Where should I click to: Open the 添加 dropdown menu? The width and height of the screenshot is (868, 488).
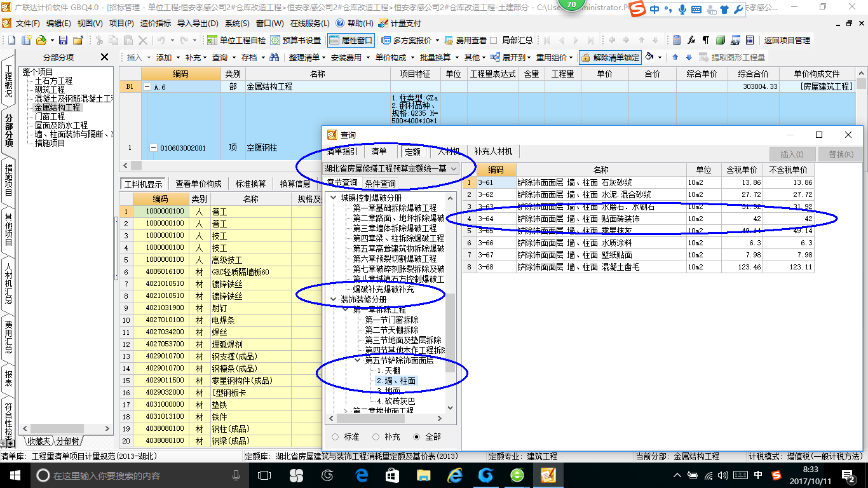point(167,57)
